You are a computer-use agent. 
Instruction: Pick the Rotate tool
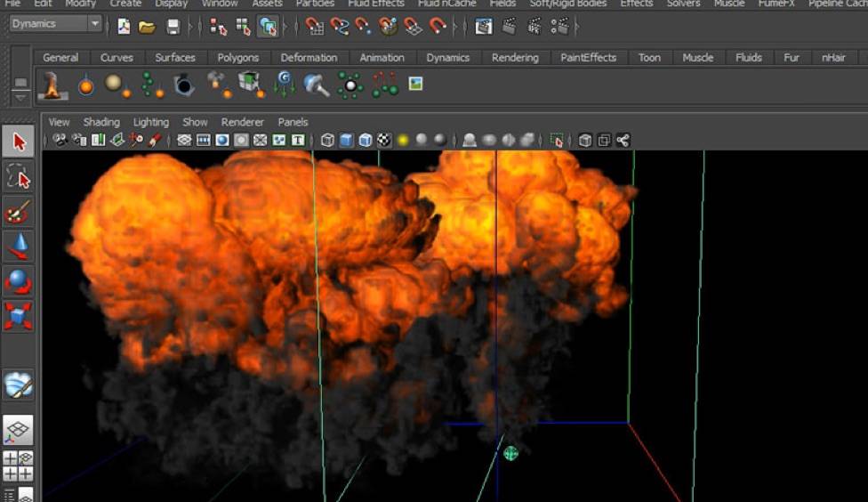tap(18, 281)
